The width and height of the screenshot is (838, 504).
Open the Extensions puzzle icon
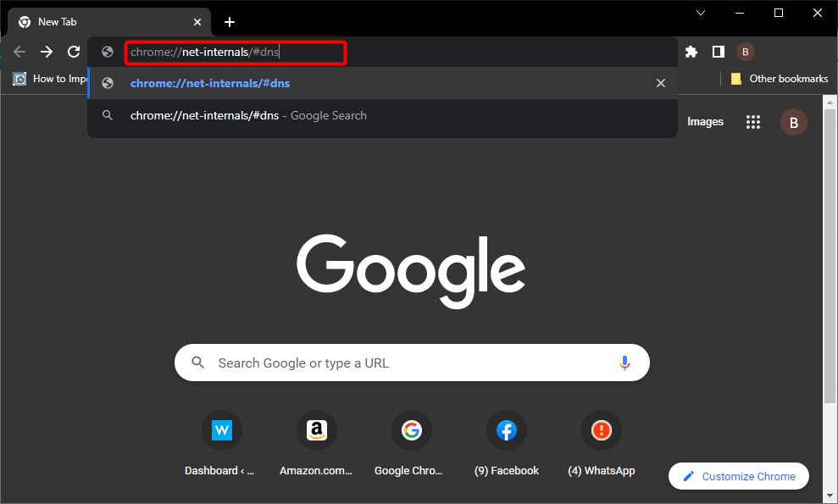[691, 52]
